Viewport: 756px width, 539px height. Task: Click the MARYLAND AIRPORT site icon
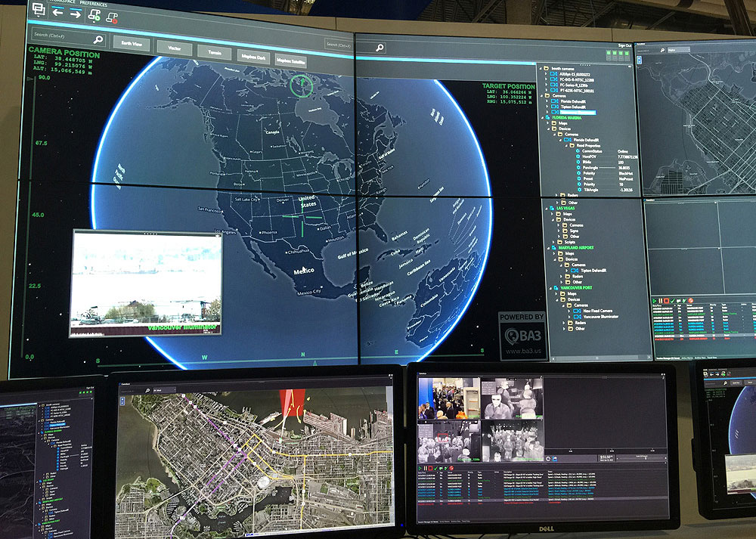[x=554, y=248]
